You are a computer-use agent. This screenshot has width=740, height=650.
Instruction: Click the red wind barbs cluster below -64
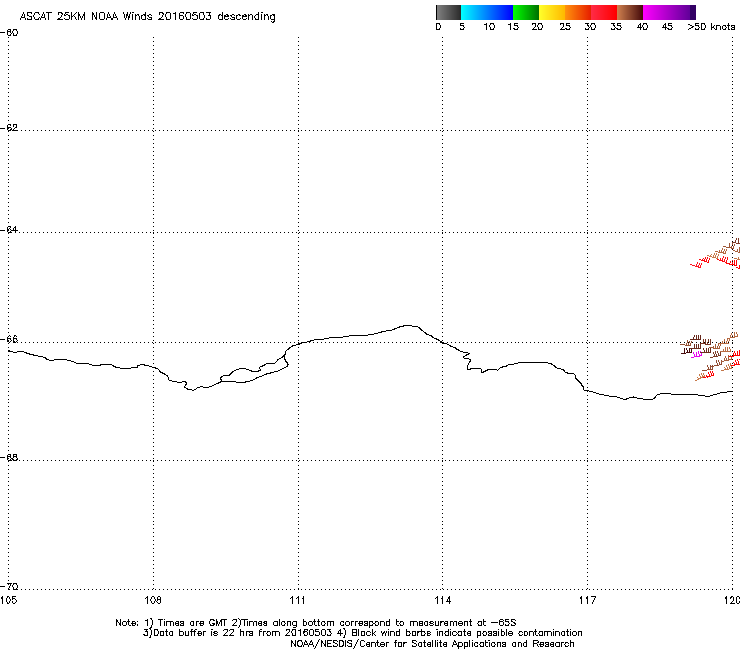coord(715,261)
